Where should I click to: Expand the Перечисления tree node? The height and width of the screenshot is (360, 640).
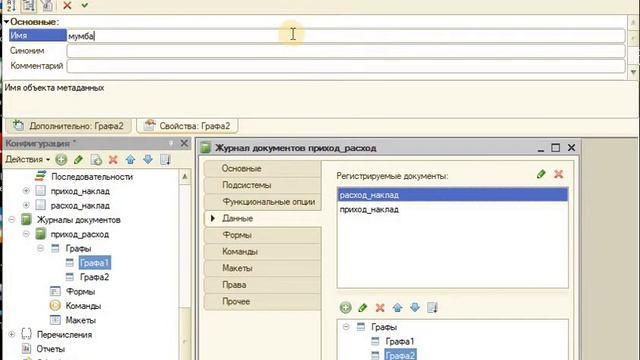(x=12, y=334)
